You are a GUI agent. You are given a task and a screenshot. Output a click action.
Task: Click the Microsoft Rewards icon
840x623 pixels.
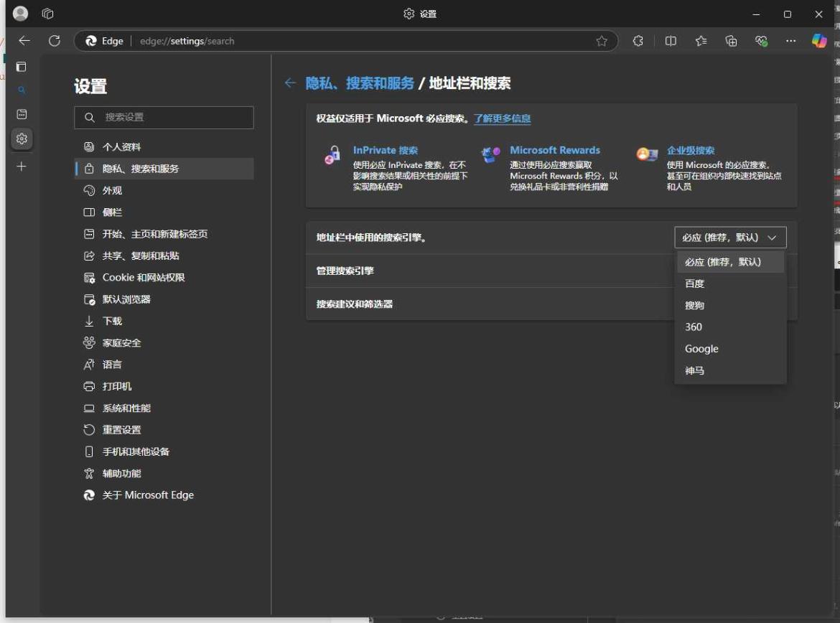[x=490, y=154]
